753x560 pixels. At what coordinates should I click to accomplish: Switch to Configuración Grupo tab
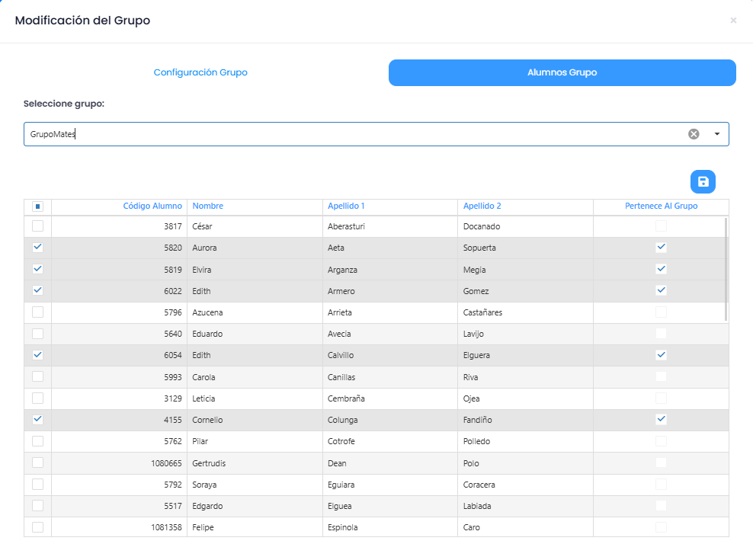pyautogui.click(x=200, y=72)
